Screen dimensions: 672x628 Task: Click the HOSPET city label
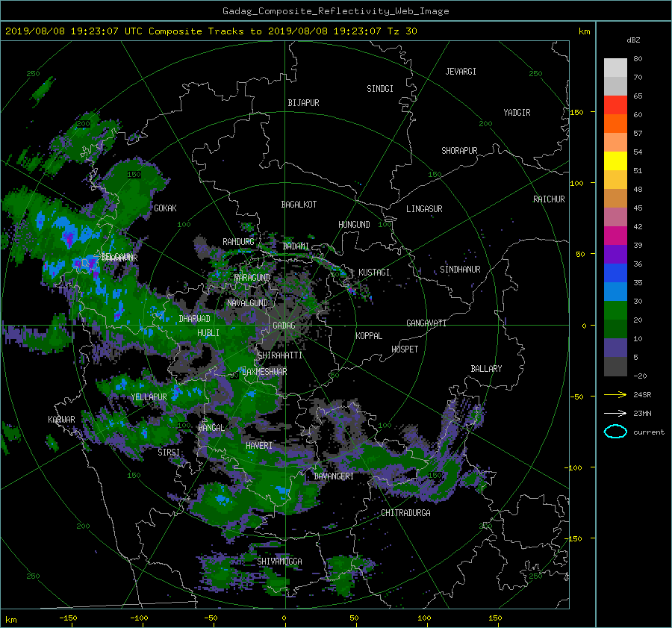click(405, 349)
